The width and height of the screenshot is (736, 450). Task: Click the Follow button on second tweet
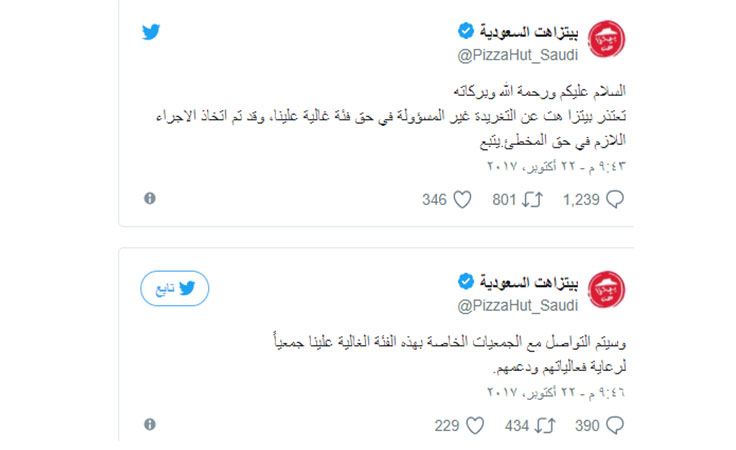175,288
